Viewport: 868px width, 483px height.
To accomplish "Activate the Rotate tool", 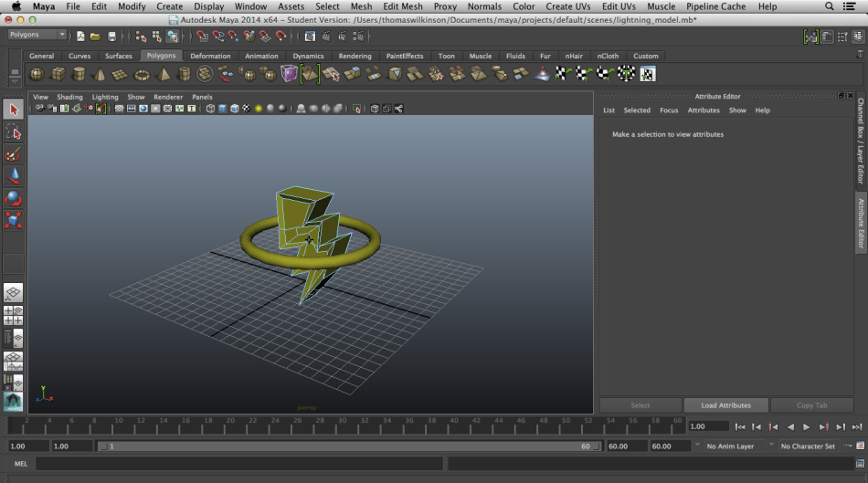I will click(x=14, y=198).
